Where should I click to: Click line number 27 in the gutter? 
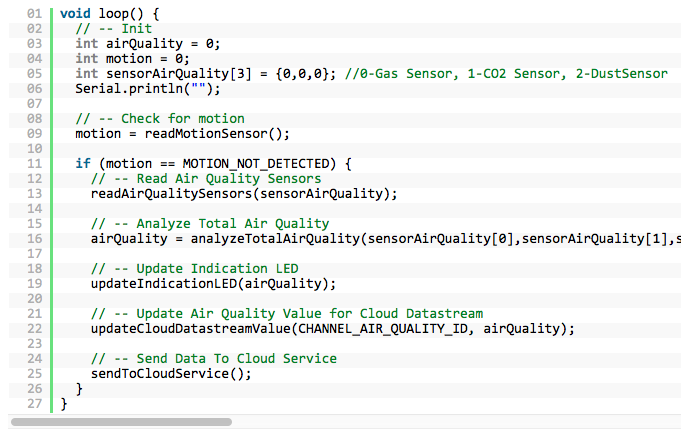tap(33, 403)
